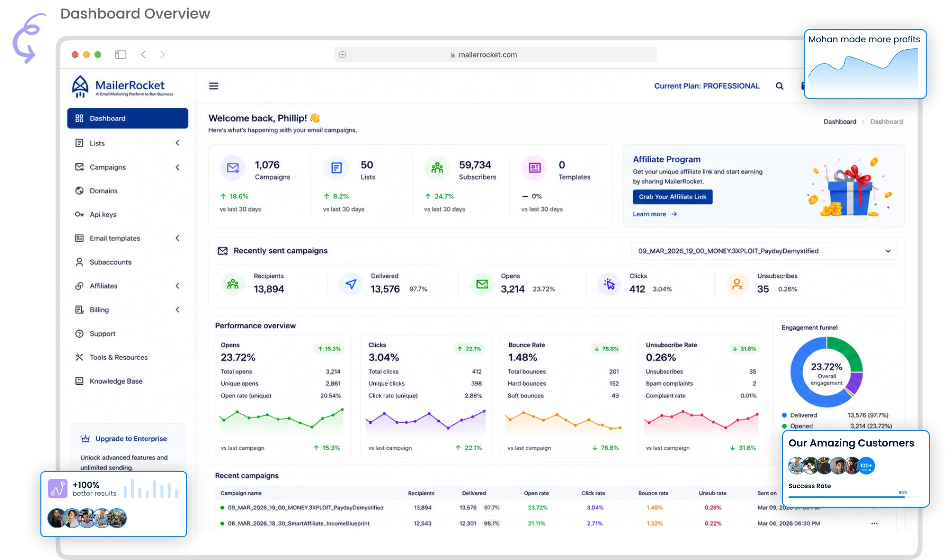Click the Clicks performance line chart
This screenshot has height=560, width=951.
pyautogui.click(x=426, y=422)
